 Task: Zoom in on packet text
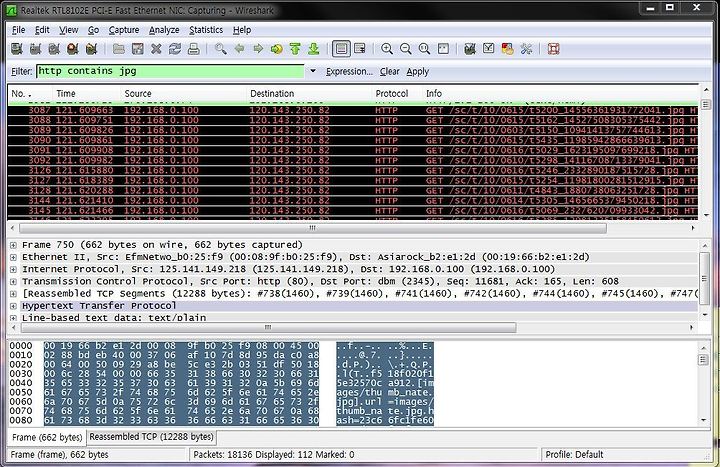(x=387, y=49)
